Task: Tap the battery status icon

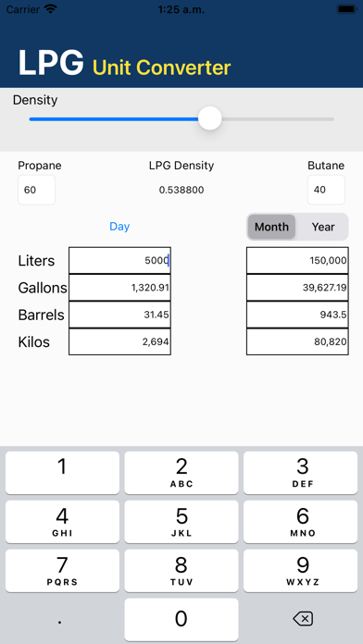Action: click(347, 9)
